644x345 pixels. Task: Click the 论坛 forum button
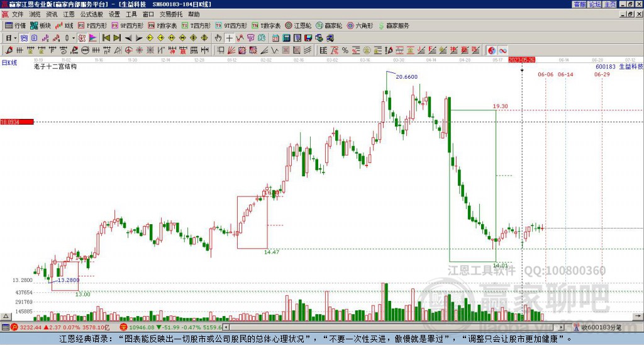pyautogui.click(x=594, y=4)
